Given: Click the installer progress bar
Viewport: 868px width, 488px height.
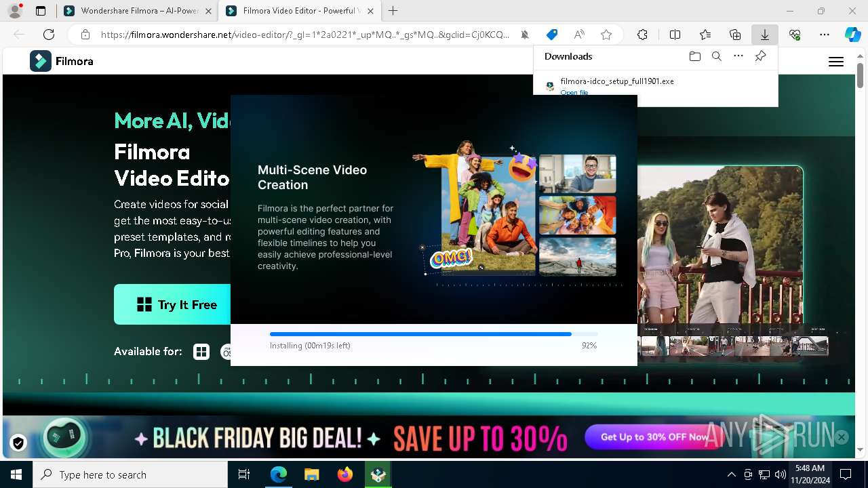Looking at the screenshot, I should coord(434,334).
